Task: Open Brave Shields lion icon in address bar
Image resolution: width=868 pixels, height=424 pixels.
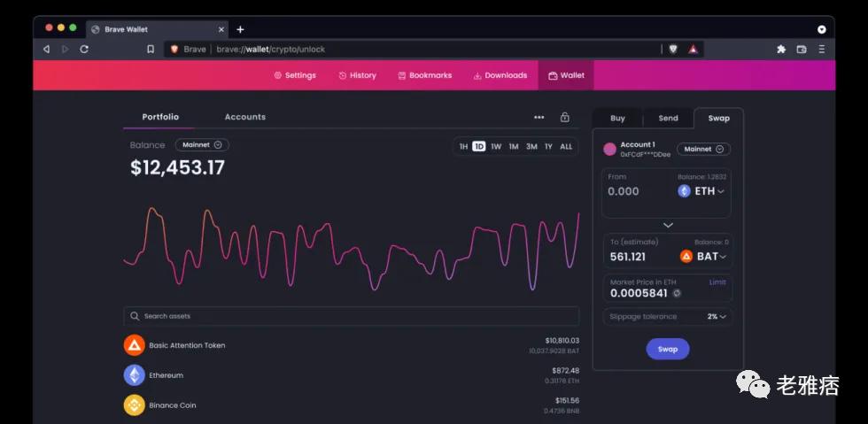Action: click(673, 50)
